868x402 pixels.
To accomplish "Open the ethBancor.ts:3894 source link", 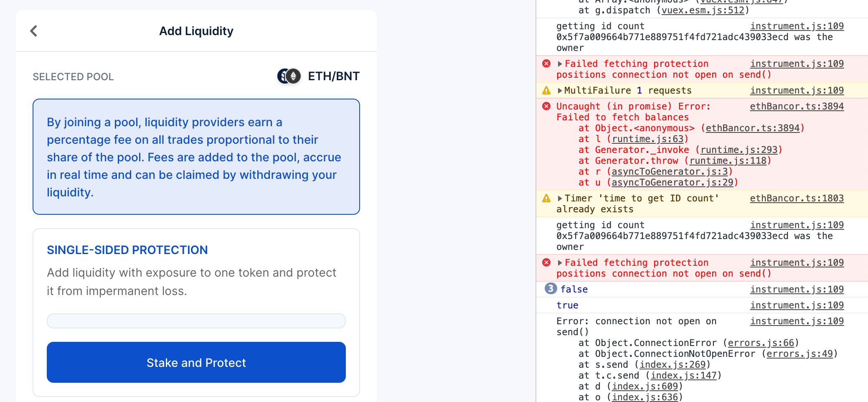I will coord(796,106).
